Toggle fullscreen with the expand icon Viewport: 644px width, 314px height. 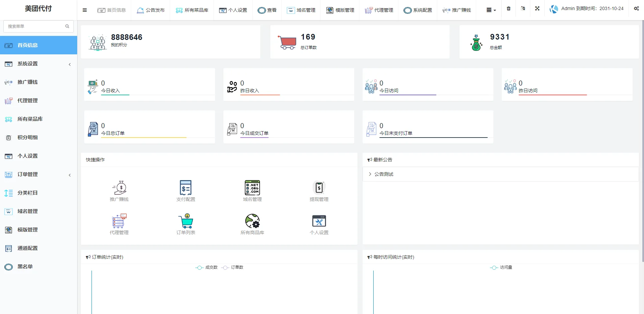click(537, 9)
